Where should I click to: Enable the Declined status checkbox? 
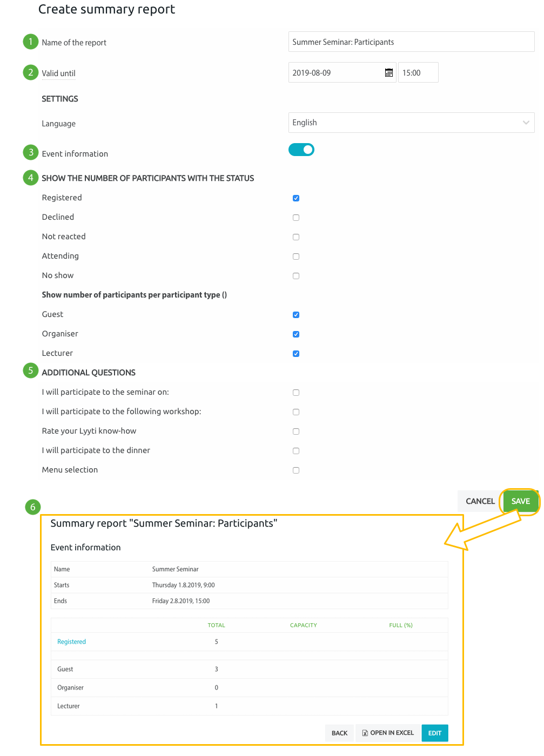[x=296, y=218]
